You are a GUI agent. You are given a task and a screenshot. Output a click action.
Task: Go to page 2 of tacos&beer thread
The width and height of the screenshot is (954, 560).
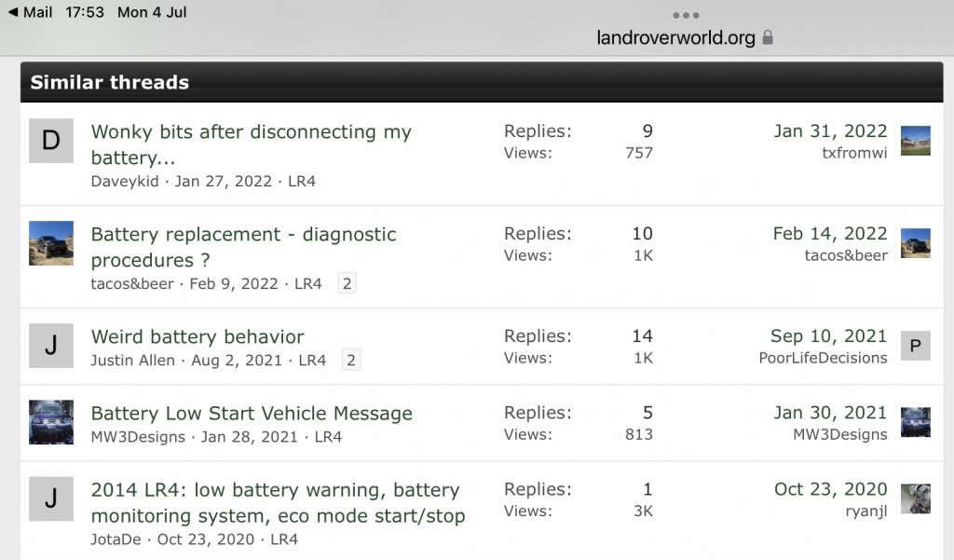pos(347,283)
